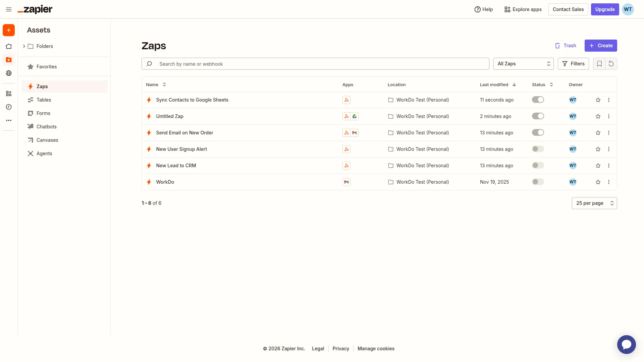Toggle Sync Contacts to Google Sheets status switch
Viewport: 644px width, 362px height.
point(538,100)
